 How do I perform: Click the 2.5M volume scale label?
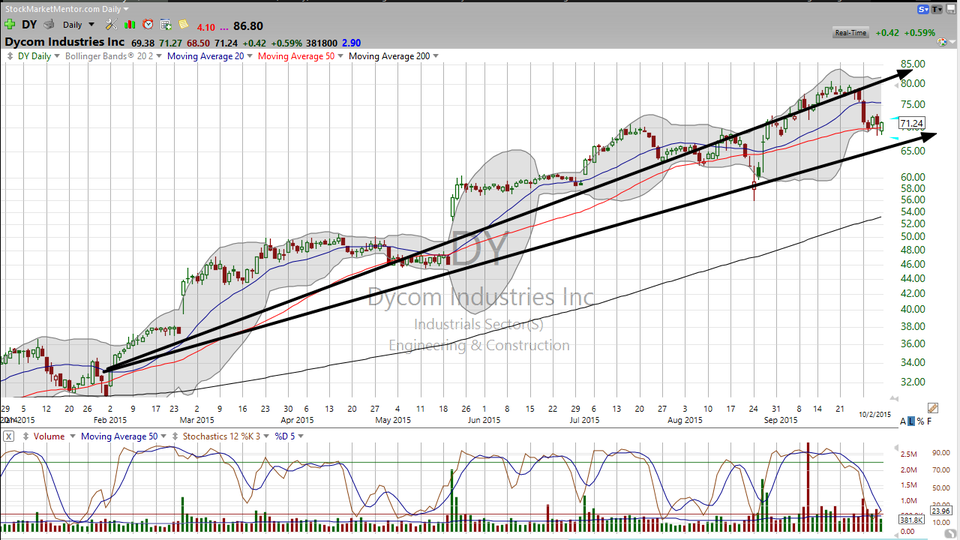pos(908,454)
